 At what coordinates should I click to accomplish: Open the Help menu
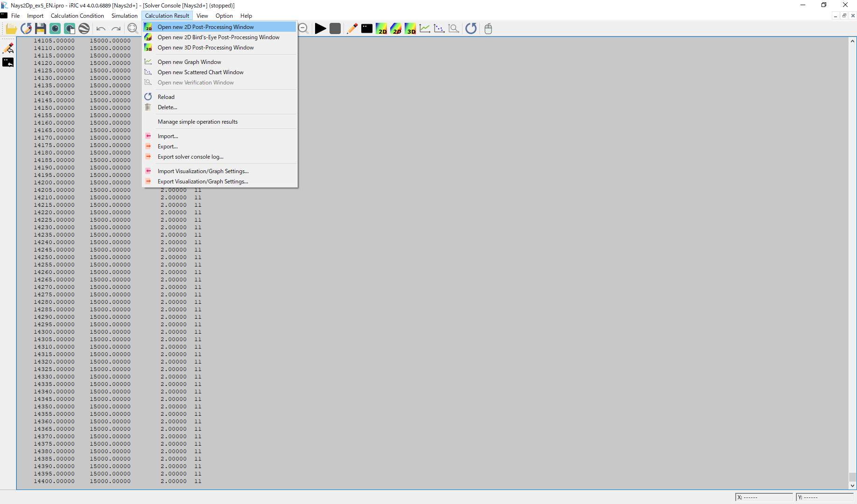point(246,15)
